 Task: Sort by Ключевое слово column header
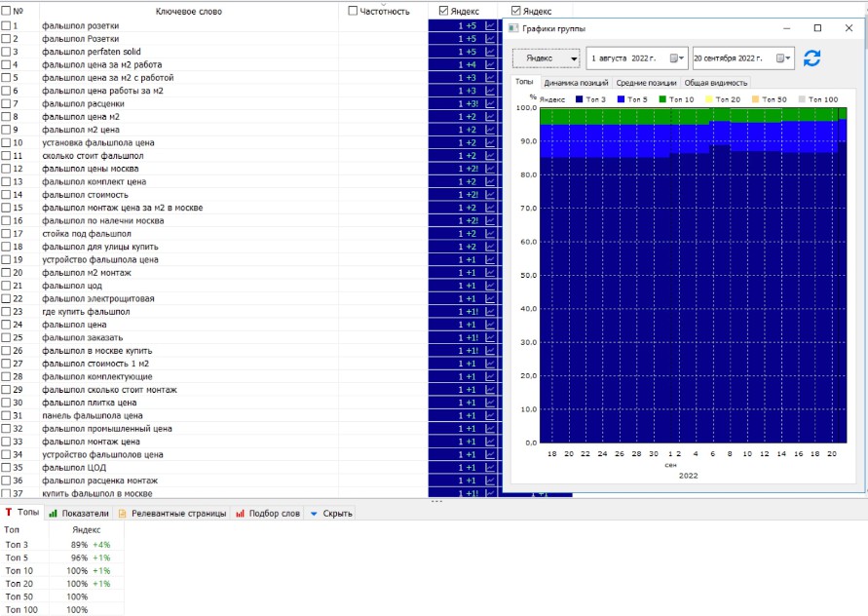pyautogui.click(x=189, y=11)
